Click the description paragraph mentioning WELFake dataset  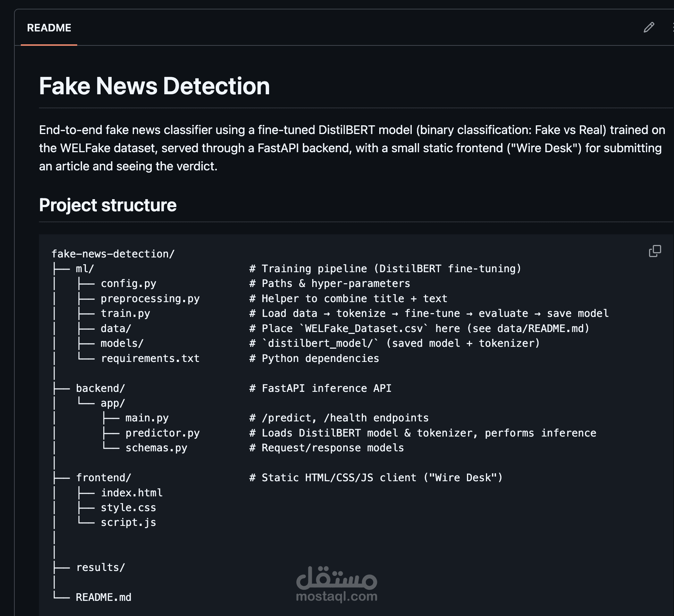(352, 148)
